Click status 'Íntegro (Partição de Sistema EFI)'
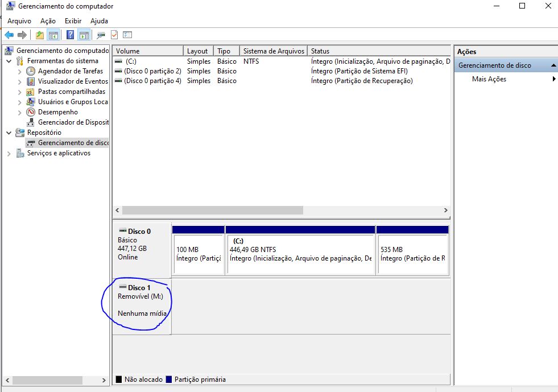This screenshot has height=392, width=558. [359, 71]
